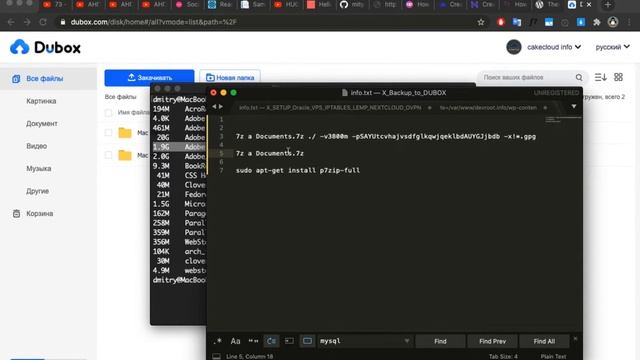
Task: Click the cakecloud account avatar
Action: tap(514, 47)
